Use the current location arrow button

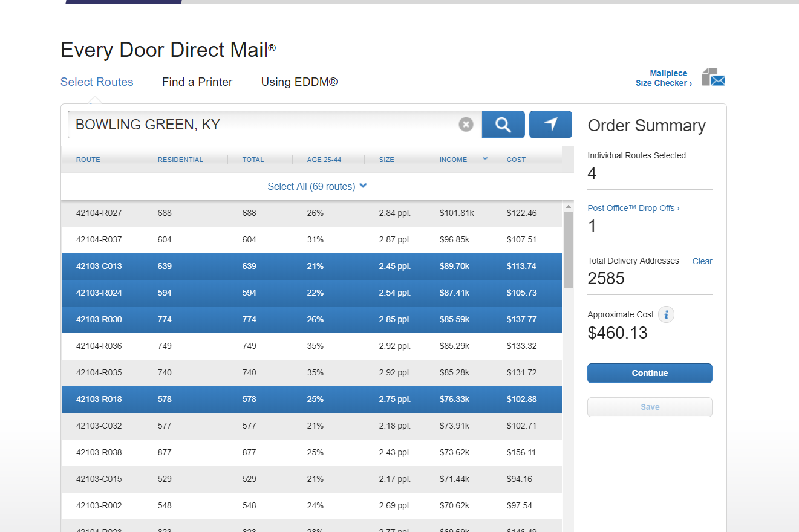point(550,125)
